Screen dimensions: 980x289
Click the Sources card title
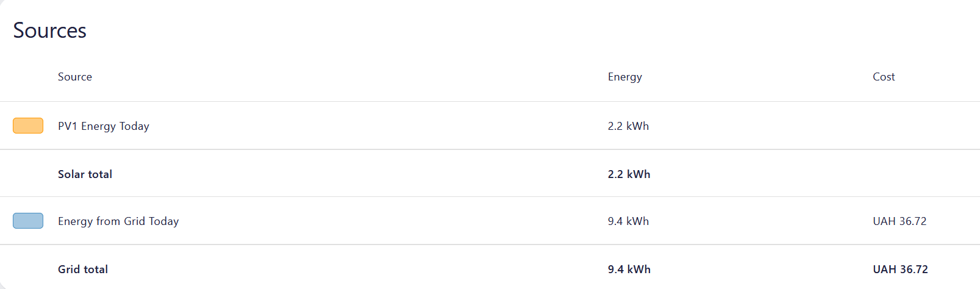50,30
